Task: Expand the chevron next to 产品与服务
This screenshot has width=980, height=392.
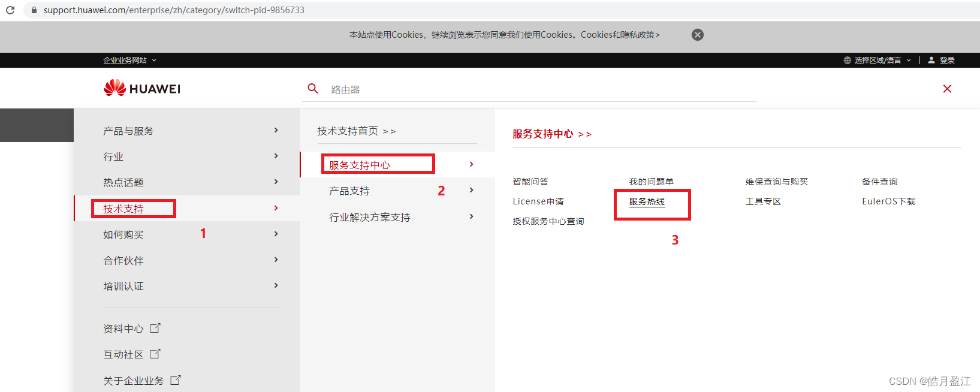Action: 276,130
